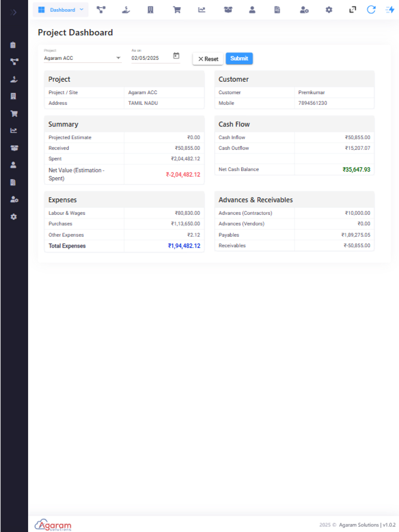The width and height of the screenshot is (399, 532).
Task: Open the calendar date picker icon
Action: [x=176, y=56]
